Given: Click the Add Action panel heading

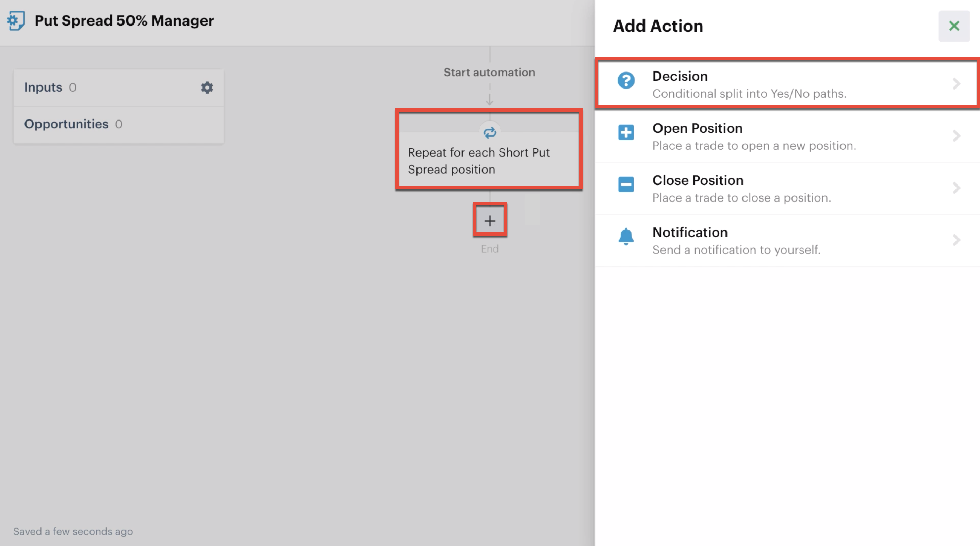Looking at the screenshot, I should click(x=658, y=26).
